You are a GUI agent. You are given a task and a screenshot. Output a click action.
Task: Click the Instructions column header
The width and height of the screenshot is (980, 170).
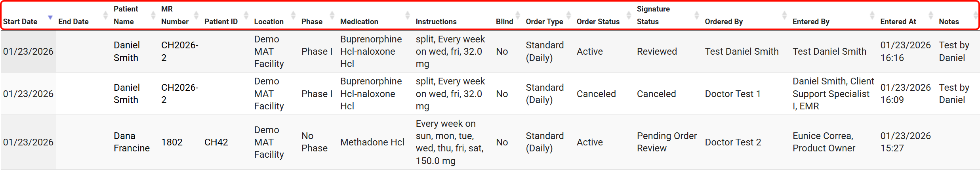click(x=436, y=22)
